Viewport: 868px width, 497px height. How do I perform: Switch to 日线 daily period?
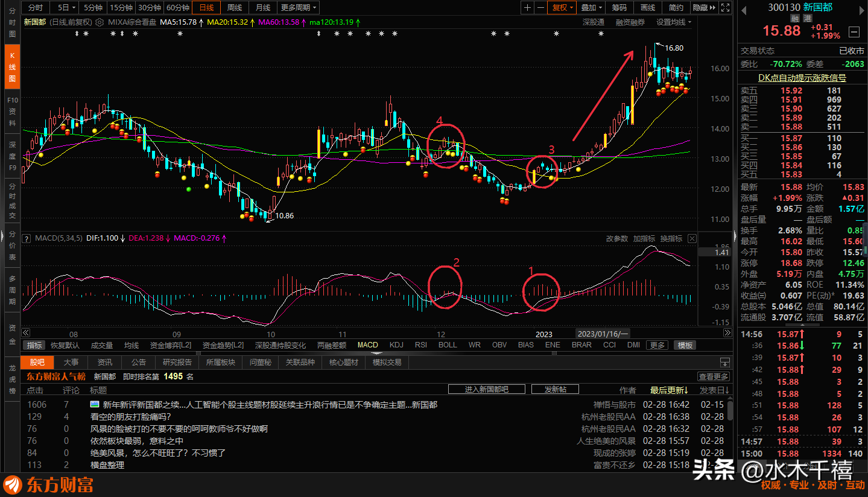206,8
